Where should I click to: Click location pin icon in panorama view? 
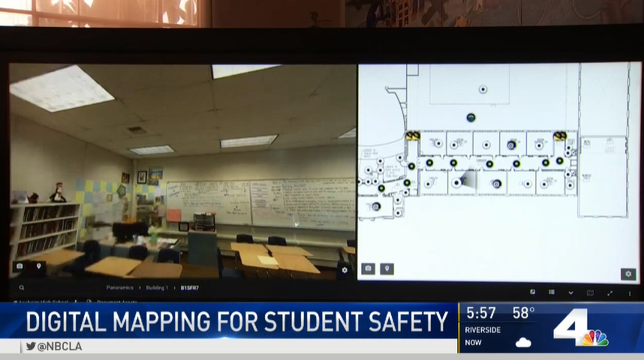pos(38,266)
